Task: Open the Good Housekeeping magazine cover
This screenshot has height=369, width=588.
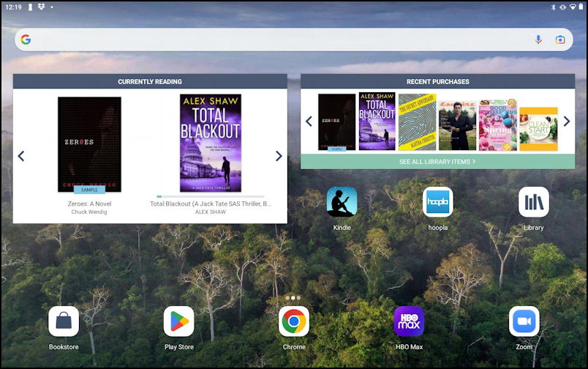Action: pos(497,125)
